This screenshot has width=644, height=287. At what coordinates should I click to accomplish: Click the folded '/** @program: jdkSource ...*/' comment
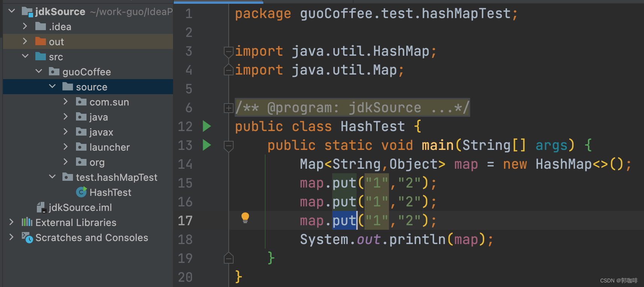click(x=352, y=108)
